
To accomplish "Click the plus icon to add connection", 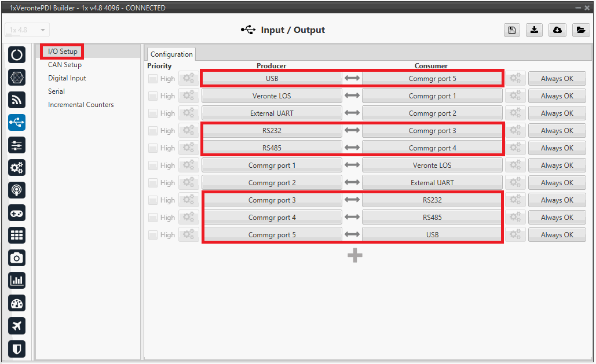I will [355, 255].
